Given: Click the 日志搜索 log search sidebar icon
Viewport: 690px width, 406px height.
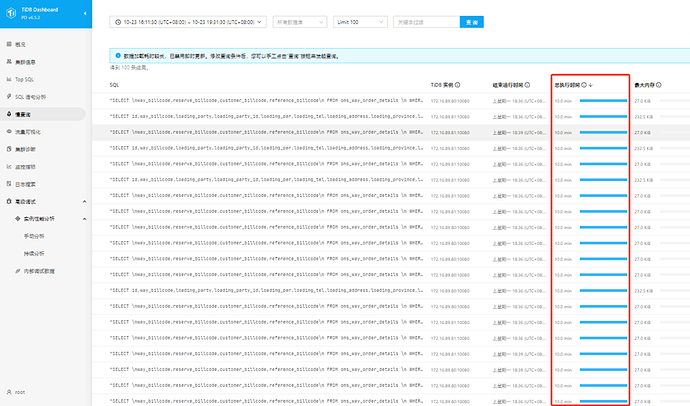Looking at the screenshot, I should [8, 184].
